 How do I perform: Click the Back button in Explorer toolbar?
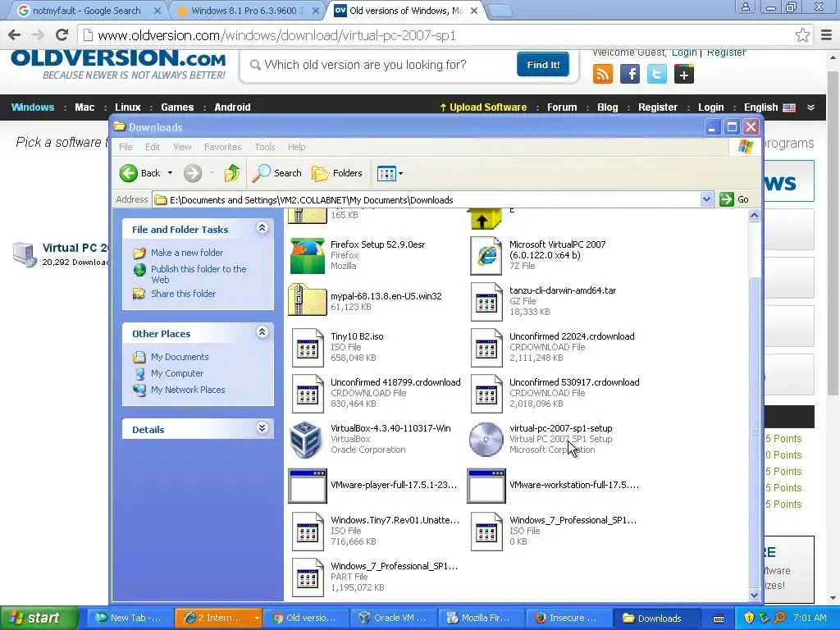pyautogui.click(x=139, y=173)
